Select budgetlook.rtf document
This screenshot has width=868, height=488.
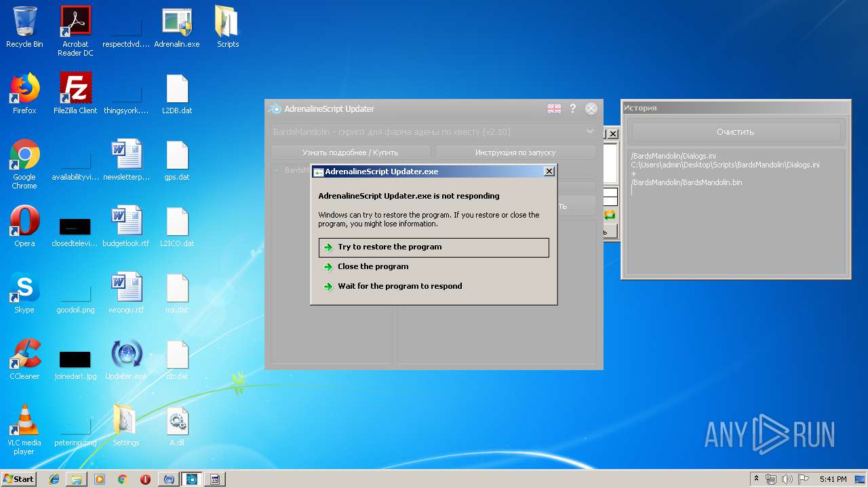tap(126, 226)
